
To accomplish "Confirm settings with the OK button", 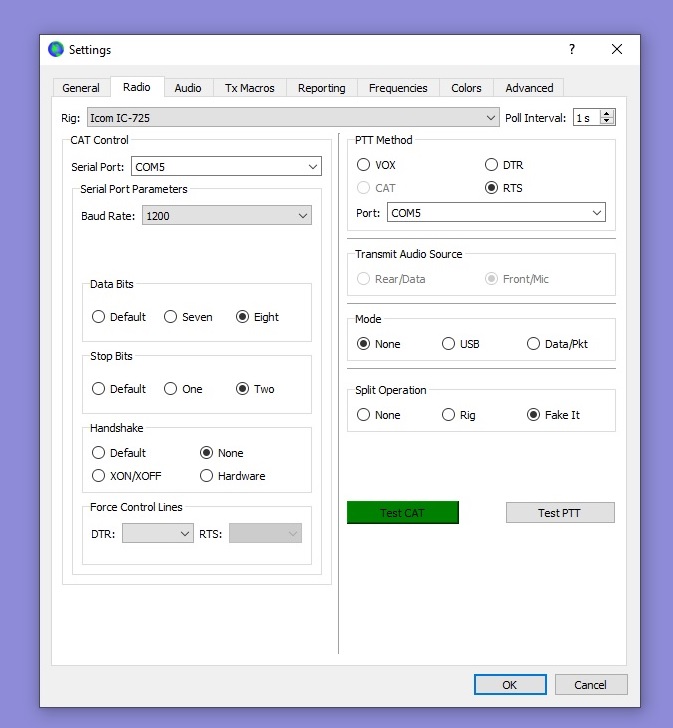I will tap(510, 685).
